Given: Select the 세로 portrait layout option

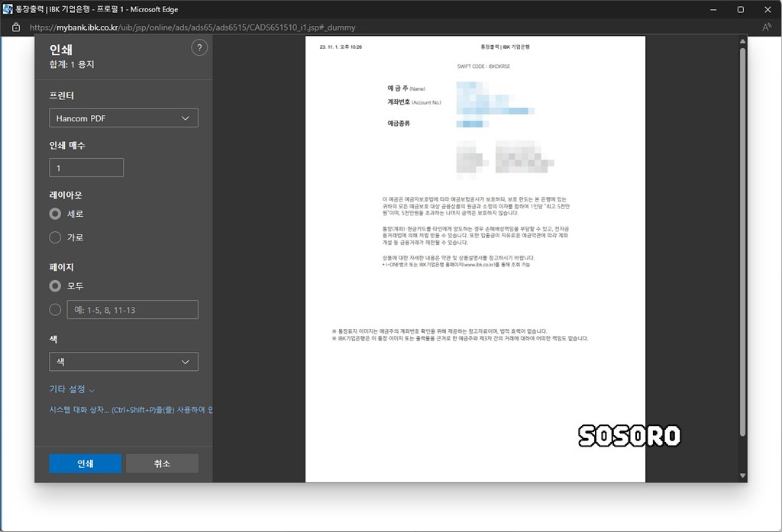Looking at the screenshot, I should (x=55, y=214).
